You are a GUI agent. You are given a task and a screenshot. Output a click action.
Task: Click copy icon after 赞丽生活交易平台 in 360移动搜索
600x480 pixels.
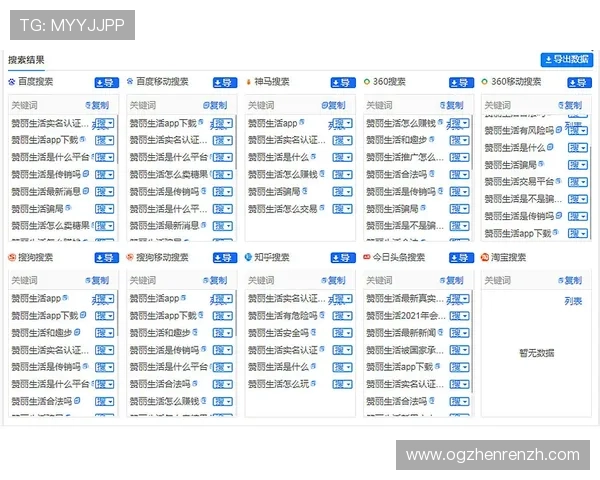pos(559,181)
